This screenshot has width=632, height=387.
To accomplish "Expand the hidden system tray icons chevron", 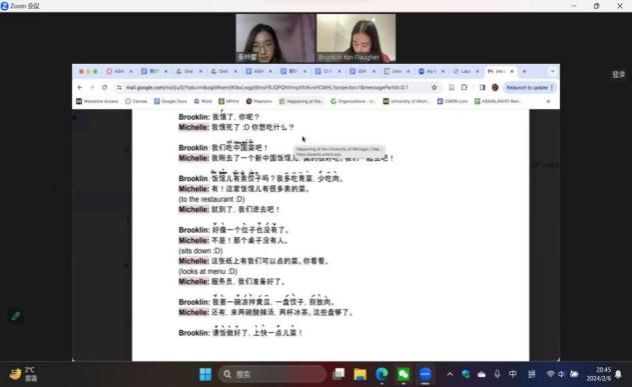I will (450, 374).
